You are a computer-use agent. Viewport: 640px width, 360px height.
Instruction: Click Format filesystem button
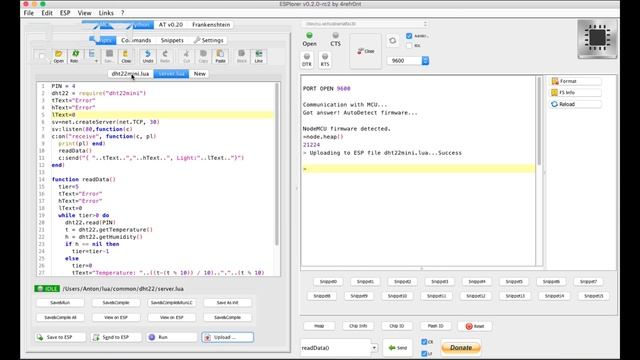click(576, 81)
